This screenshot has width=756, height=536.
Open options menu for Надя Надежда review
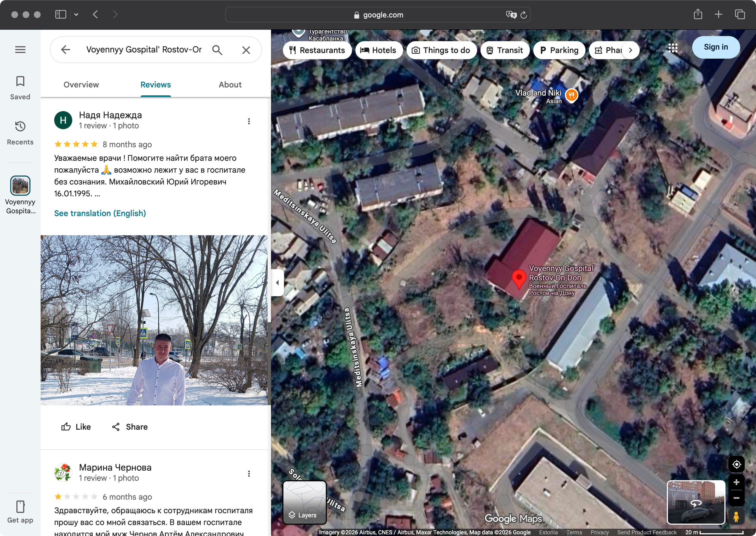tap(249, 121)
